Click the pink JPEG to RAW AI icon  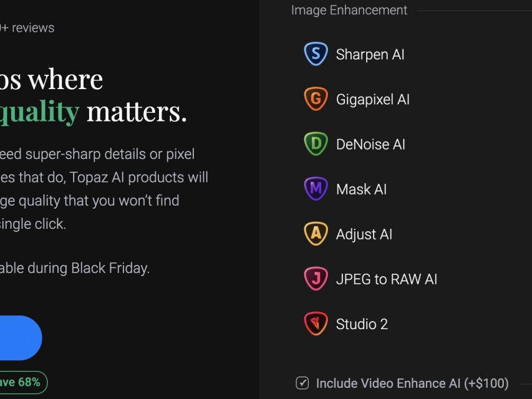pos(316,279)
